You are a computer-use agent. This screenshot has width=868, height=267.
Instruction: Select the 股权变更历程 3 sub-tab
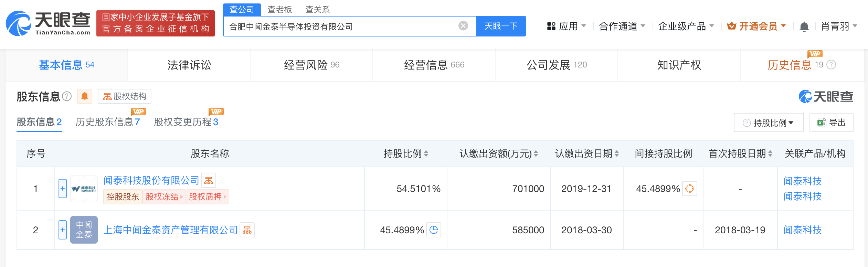point(186,122)
